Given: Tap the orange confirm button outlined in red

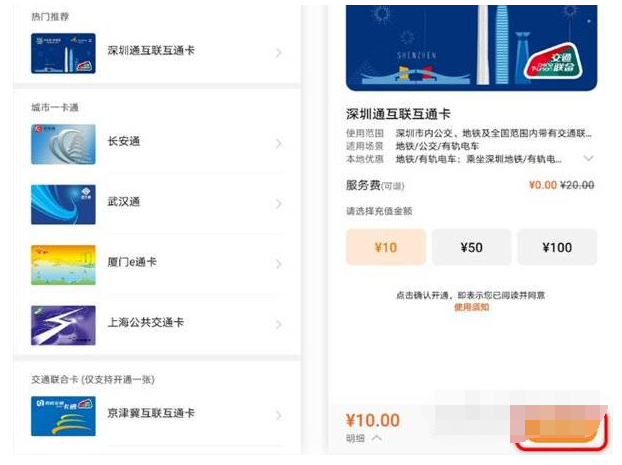Looking at the screenshot, I should click(x=561, y=430).
